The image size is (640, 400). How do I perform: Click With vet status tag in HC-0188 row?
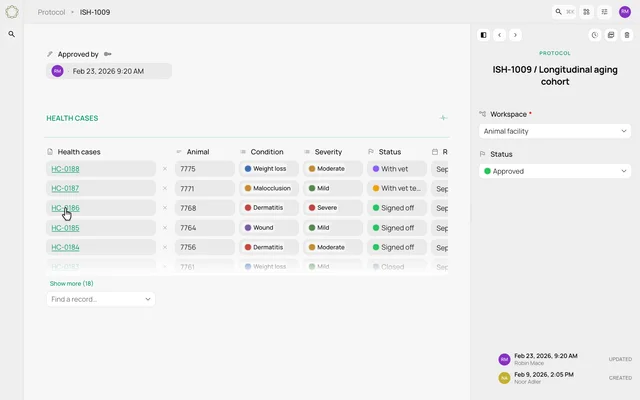(390, 169)
